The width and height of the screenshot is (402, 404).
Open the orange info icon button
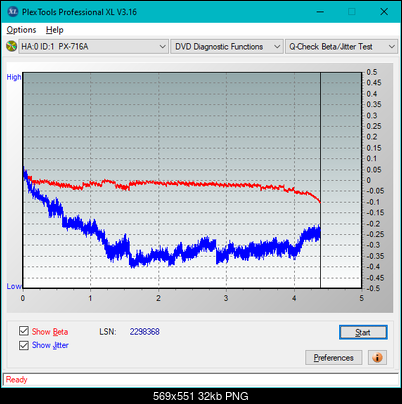tap(377, 358)
